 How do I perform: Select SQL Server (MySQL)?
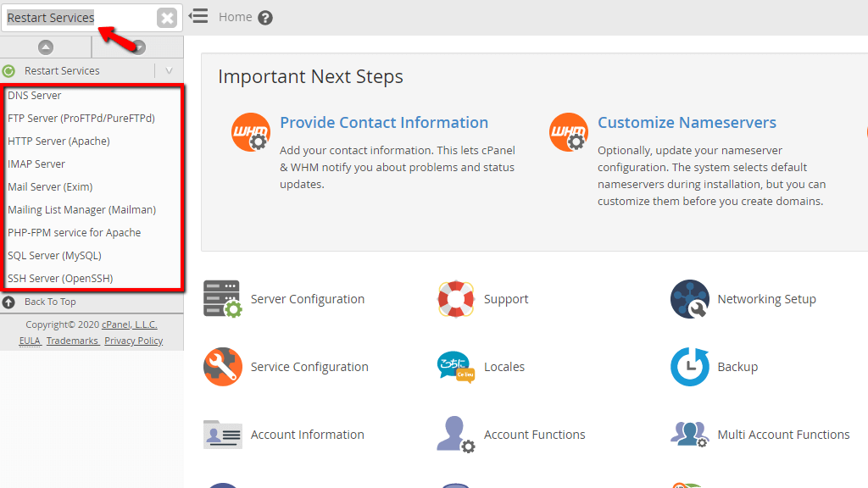pos(54,255)
